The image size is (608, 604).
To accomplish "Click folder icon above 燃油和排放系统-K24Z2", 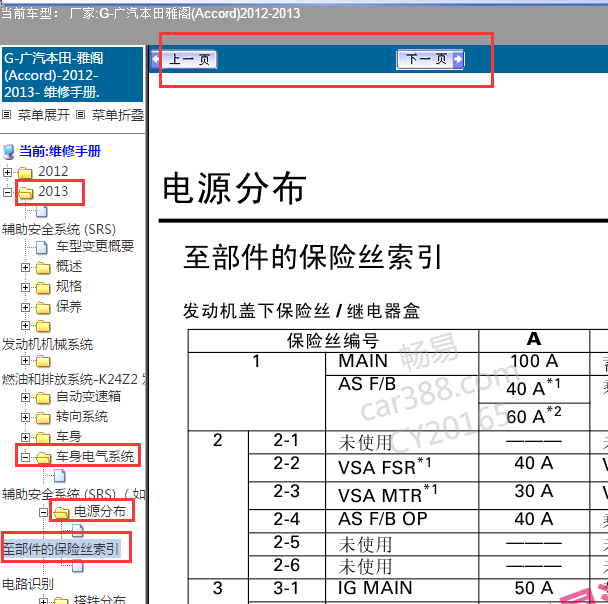I will (x=43, y=361).
